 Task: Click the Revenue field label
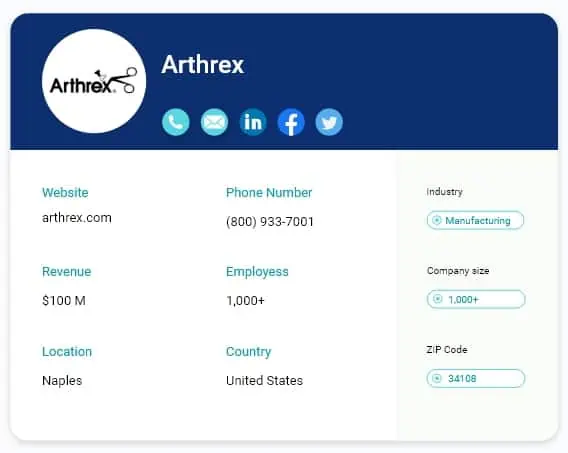click(x=67, y=272)
